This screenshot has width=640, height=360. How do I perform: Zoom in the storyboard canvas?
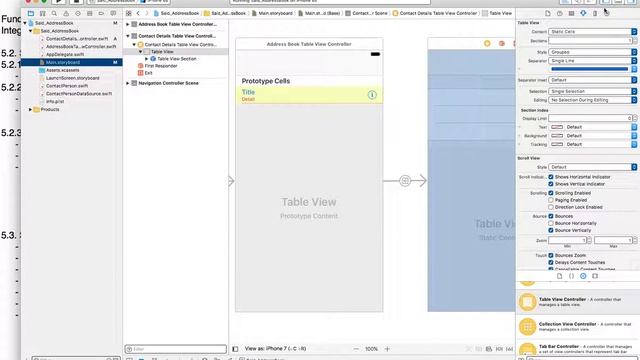tap(387, 349)
